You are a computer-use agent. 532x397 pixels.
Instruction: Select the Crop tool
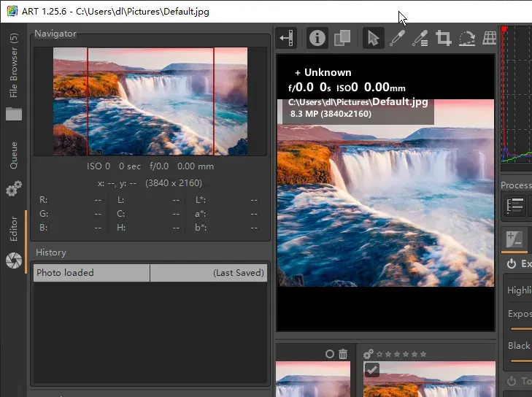[443, 38]
